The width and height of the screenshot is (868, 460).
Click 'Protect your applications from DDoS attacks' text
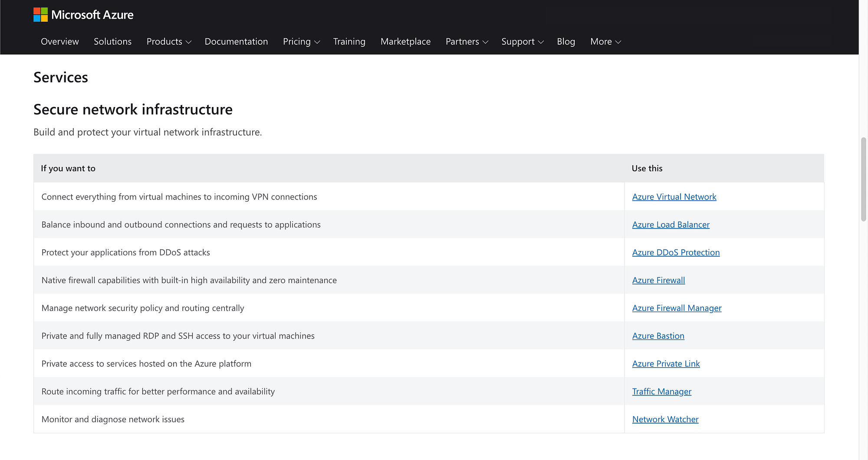click(x=125, y=252)
